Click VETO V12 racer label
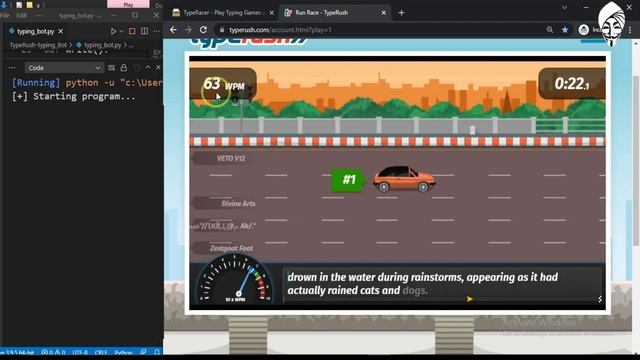The image size is (640, 360). point(231,158)
